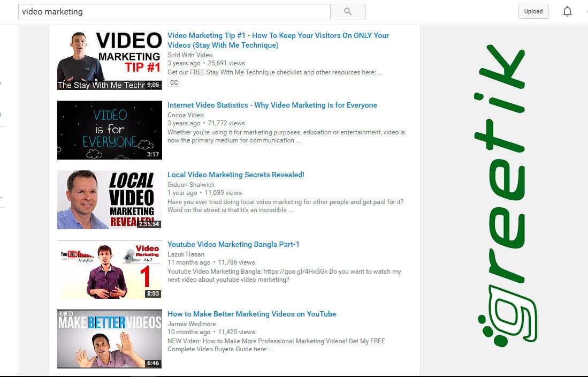Click the 9:05 duration badge
This screenshot has height=377, width=588.
(x=153, y=85)
